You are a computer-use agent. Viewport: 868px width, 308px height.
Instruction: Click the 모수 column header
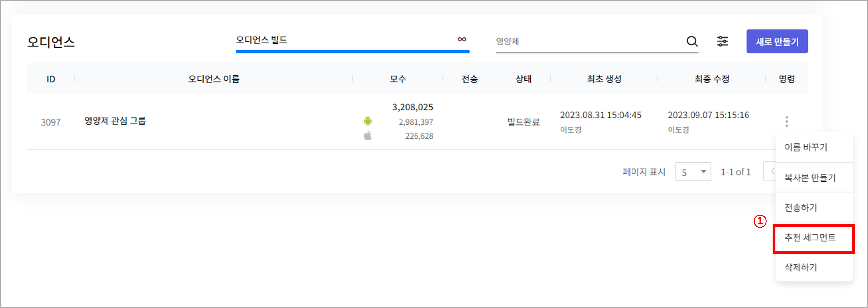click(398, 79)
